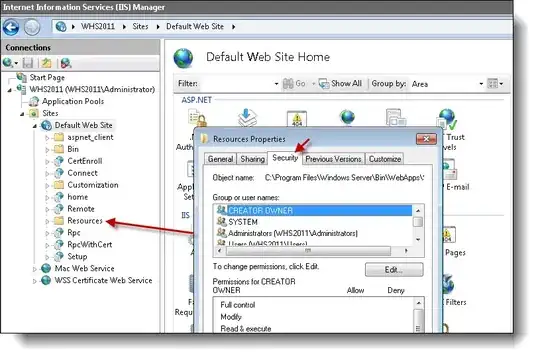This screenshot has width=540, height=360.
Task: Expand the WSS Certificate Web Service node
Action: pyautogui.click(x=34, y=281)
